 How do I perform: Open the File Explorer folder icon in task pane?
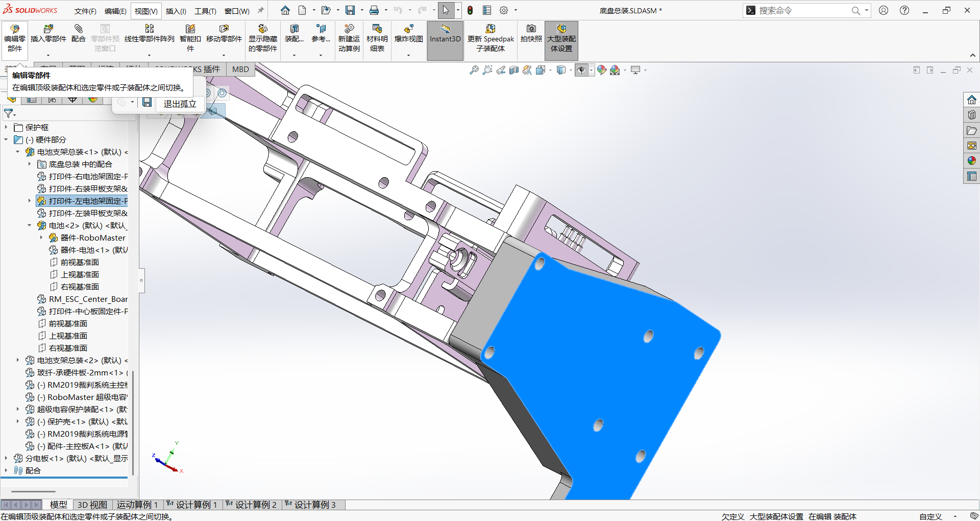point(972,130)
